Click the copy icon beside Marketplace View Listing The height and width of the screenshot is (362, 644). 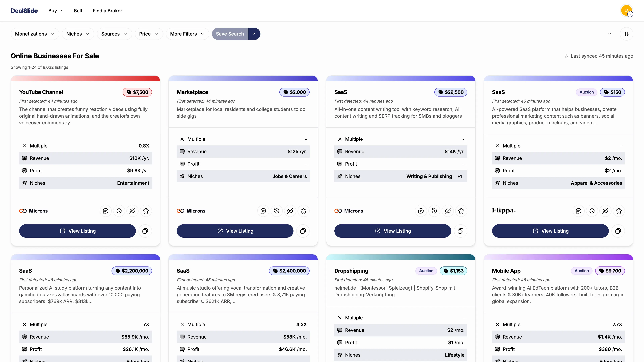pyautogui.click(x=303, y=231)
